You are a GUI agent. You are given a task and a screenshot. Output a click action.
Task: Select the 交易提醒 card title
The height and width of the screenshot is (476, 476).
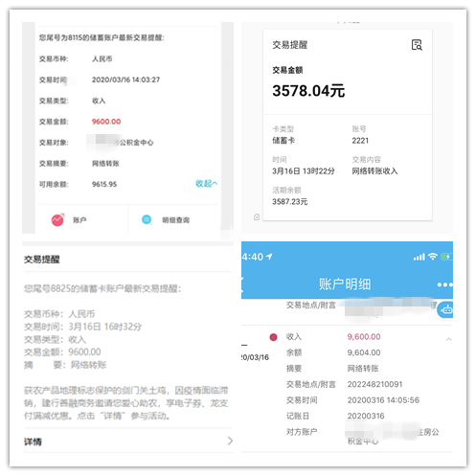click(290, 45)
